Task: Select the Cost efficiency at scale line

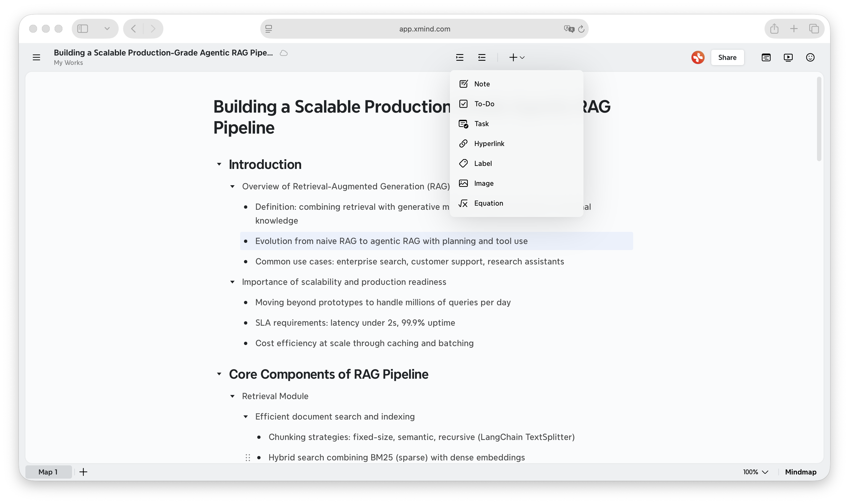Action: pos(364,343)
